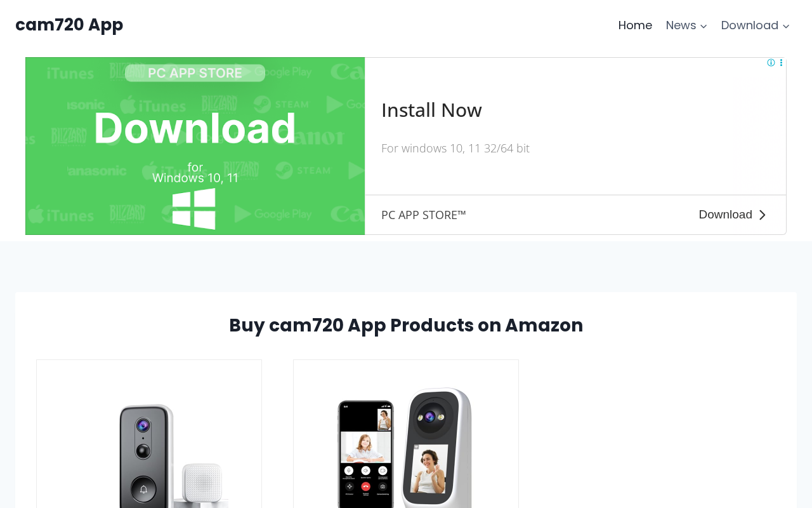Click the ad's Download button text

click(x=725, y=215)
